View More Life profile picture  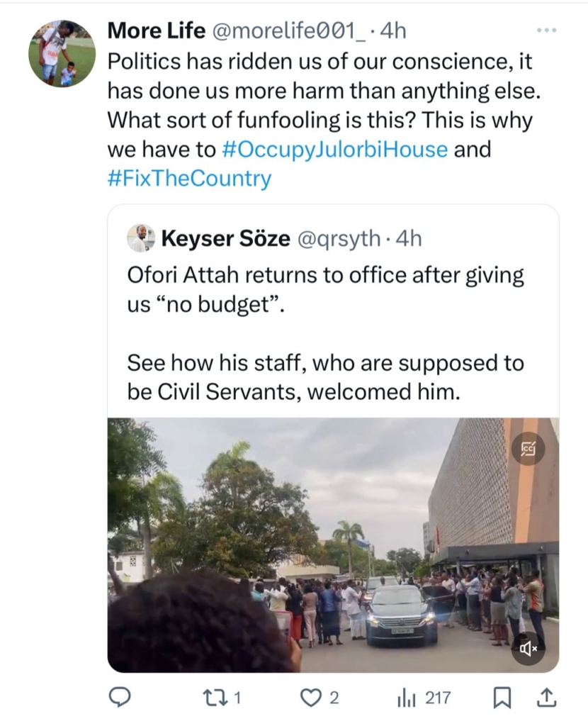point(62,53)
